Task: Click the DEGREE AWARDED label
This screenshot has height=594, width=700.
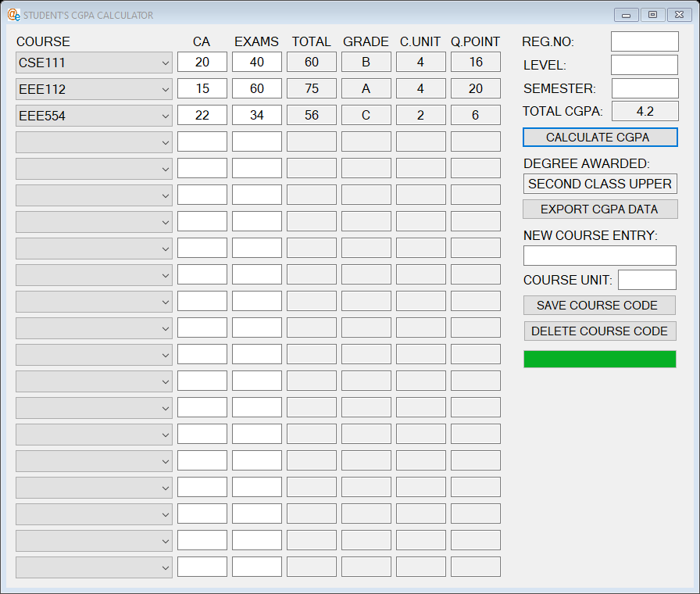Action: (587, 163)
